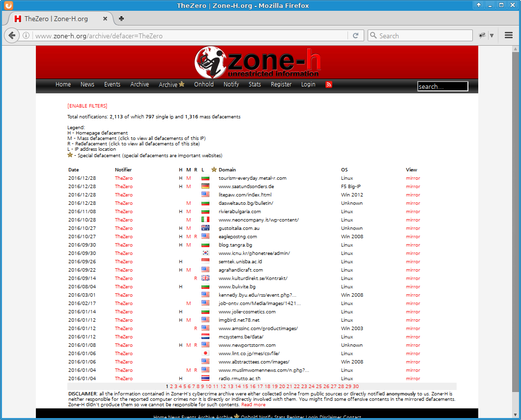521x420 pixels.
Task: Click the Netherlands flag for mcsystems.be
Action: (x=205, y=336)
